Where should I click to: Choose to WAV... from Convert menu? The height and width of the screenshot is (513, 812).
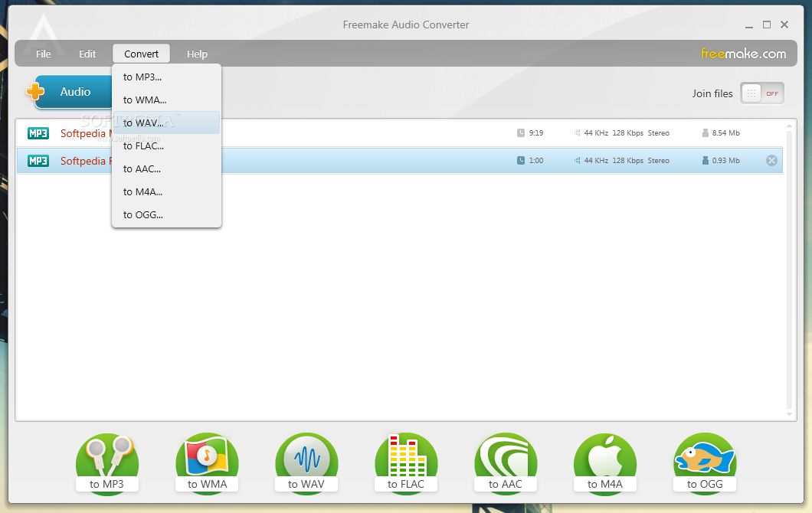(x=166, y=123)
